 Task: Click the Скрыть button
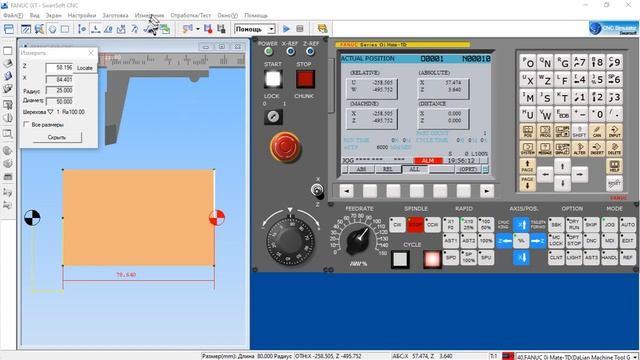tap(57, 138)
